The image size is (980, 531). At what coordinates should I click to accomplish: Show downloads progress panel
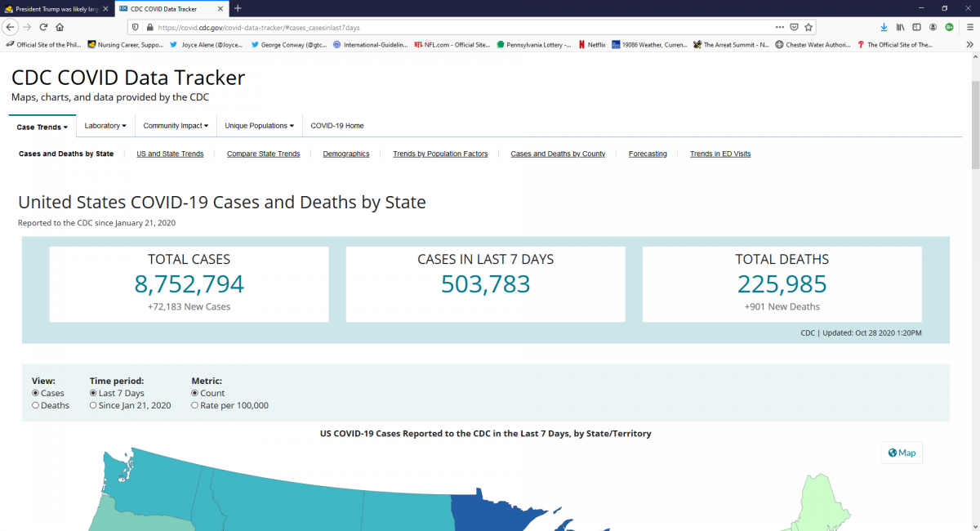(884, 27)
